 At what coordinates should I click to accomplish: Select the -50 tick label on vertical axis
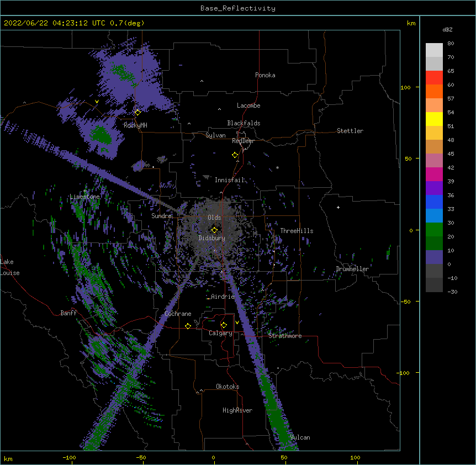(x=405, y=302)
